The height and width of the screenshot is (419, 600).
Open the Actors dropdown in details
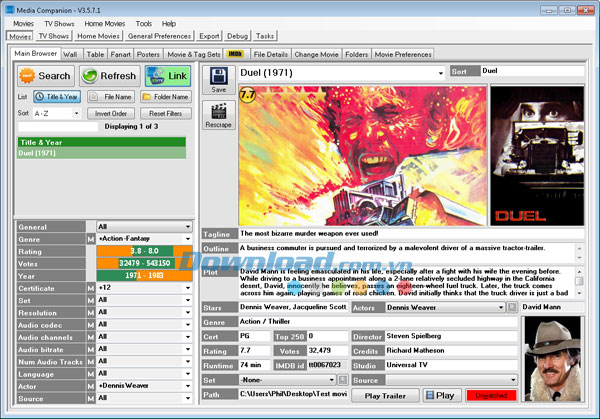coord(445,307)
